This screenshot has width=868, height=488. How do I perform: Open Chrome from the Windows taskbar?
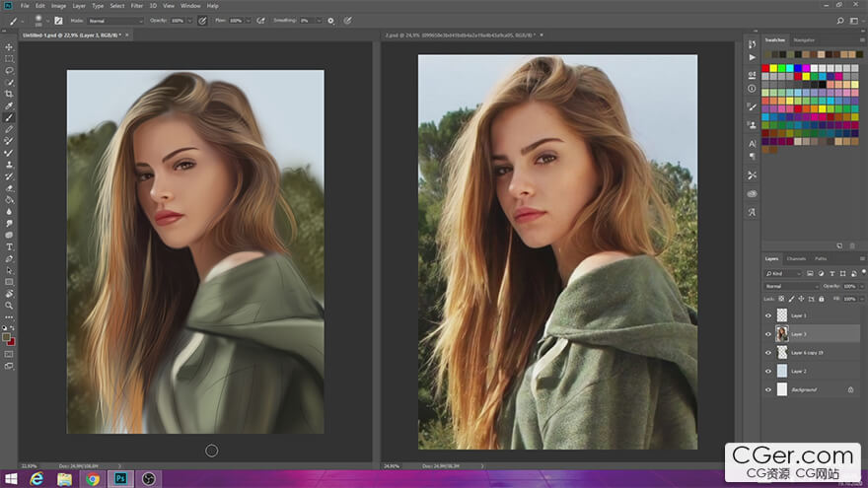pos(93,478)
